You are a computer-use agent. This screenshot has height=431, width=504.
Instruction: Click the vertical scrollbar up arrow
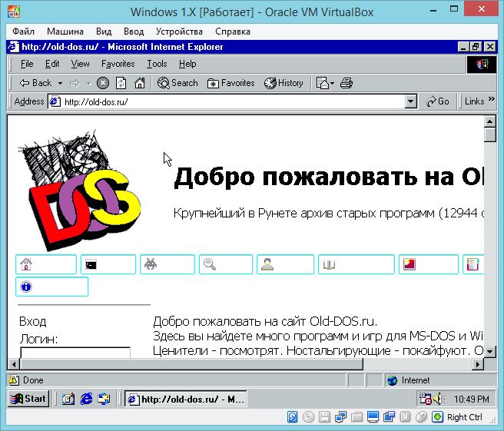point(489,121)
